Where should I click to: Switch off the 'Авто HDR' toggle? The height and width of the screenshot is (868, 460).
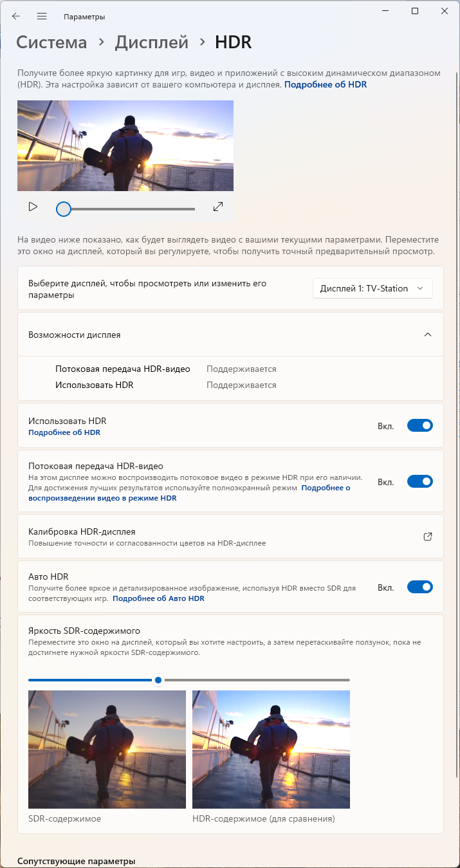coord(419,587)
